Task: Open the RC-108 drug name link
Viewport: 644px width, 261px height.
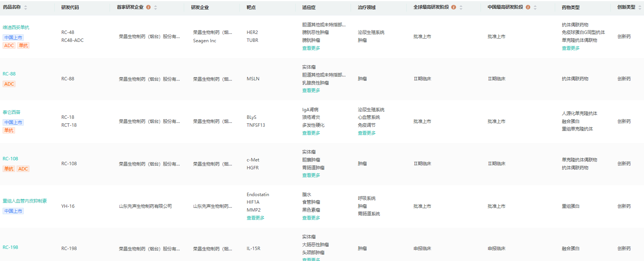Action: pos(10,159)
